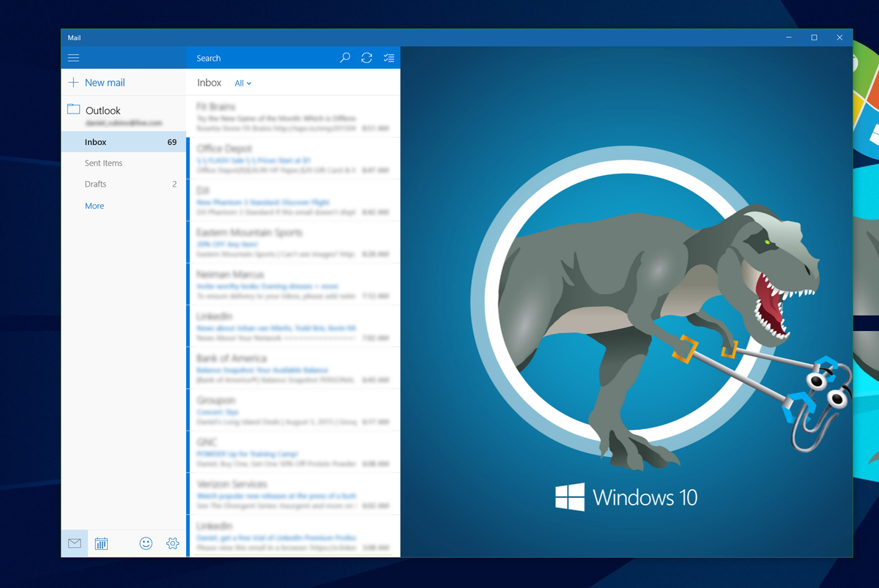Open Mail settings with the gear icon
879x588 pixels.
[173, 543]
